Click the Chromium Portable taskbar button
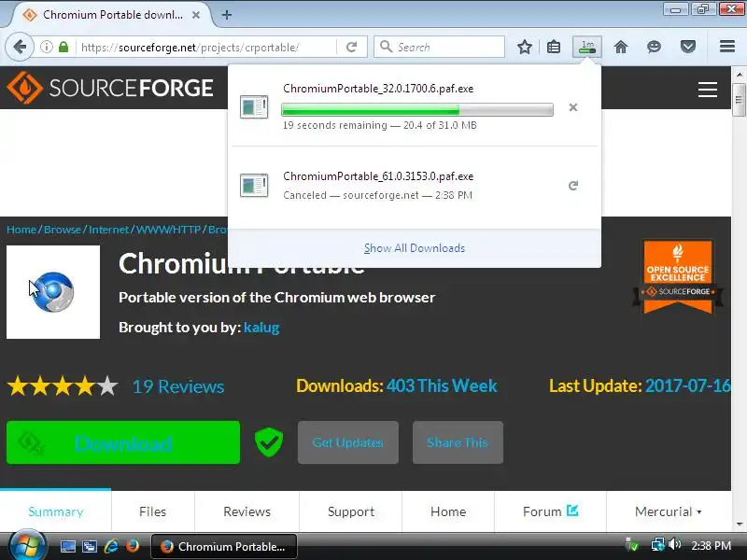Image resolution: width=747 pixels, height=560 pixels. point(224,546)
